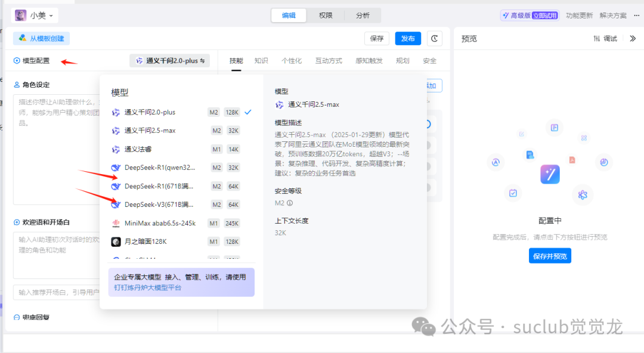
Task: Choose MiniMax abab6.5s-245k model
Action: [x=181, y=223]
